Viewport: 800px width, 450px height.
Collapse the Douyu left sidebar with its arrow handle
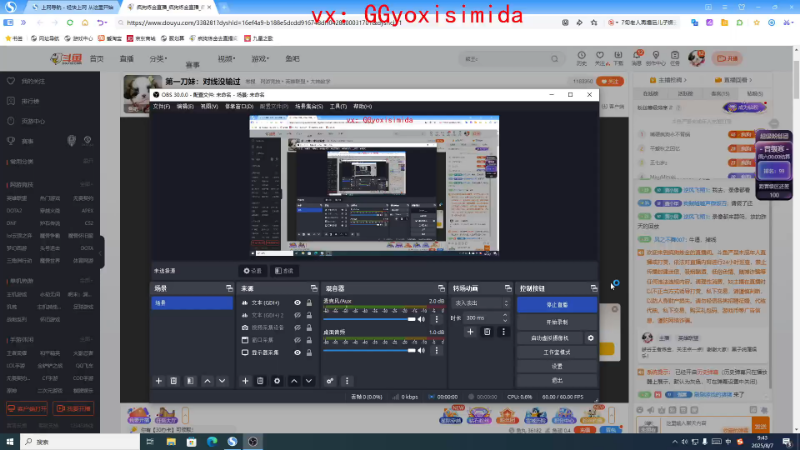click(101, 253)
